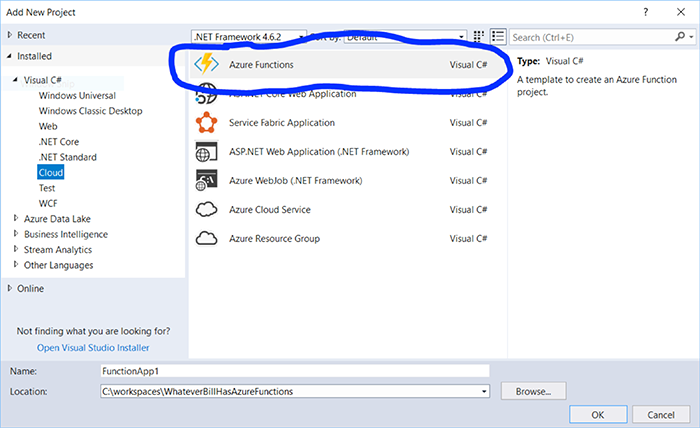Click the Azure Resource Group cloud icon
This screenshot has height=428, width=700.
[206, 238]
